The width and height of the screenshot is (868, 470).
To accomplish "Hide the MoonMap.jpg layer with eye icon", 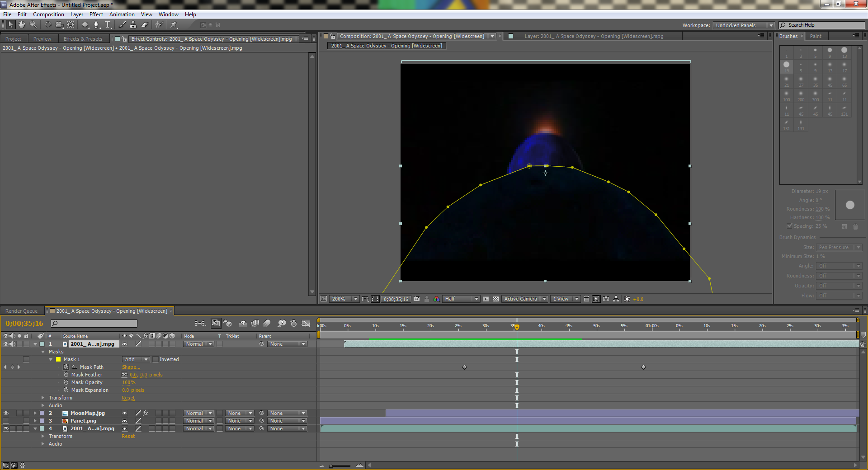I will (x=6, y=414).
